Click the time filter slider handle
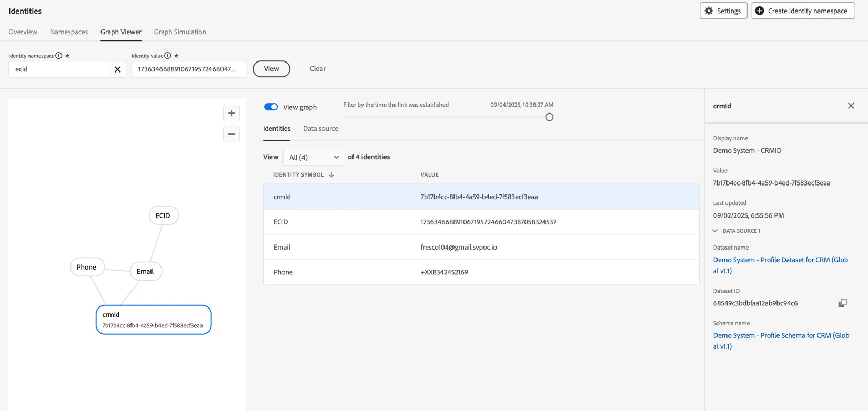The height and width of the screenshot is (411, 868). tap(549, 117)
